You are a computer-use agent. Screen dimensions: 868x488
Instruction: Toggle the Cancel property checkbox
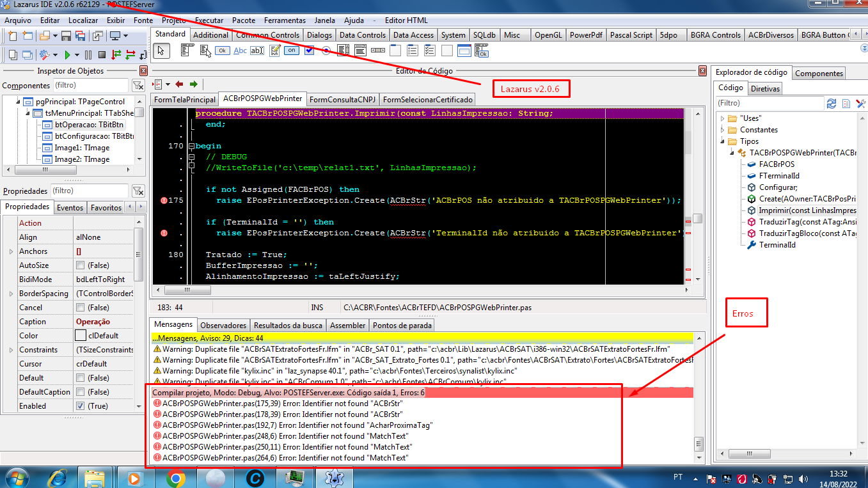tap(80, 308)
